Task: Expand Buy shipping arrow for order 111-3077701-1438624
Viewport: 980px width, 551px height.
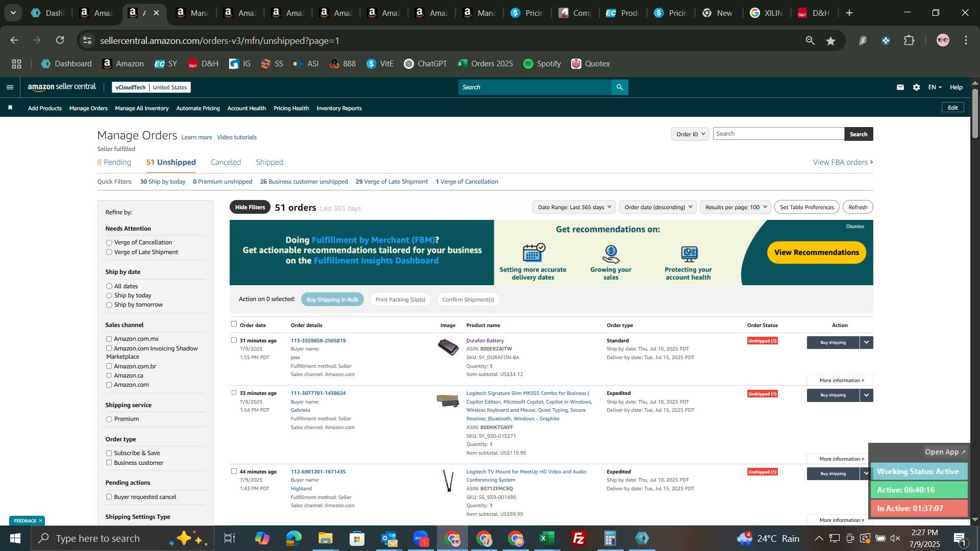Action: [866, 395]
